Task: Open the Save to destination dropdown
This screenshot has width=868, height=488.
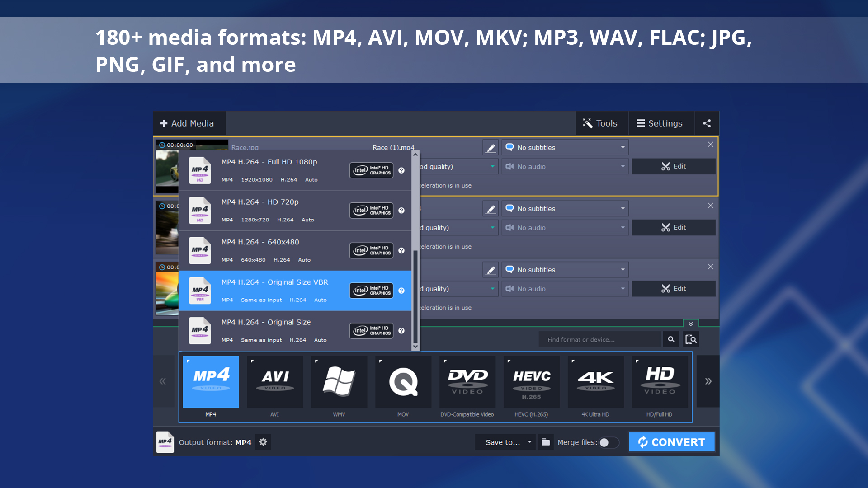Action: [x=505, y=442]
